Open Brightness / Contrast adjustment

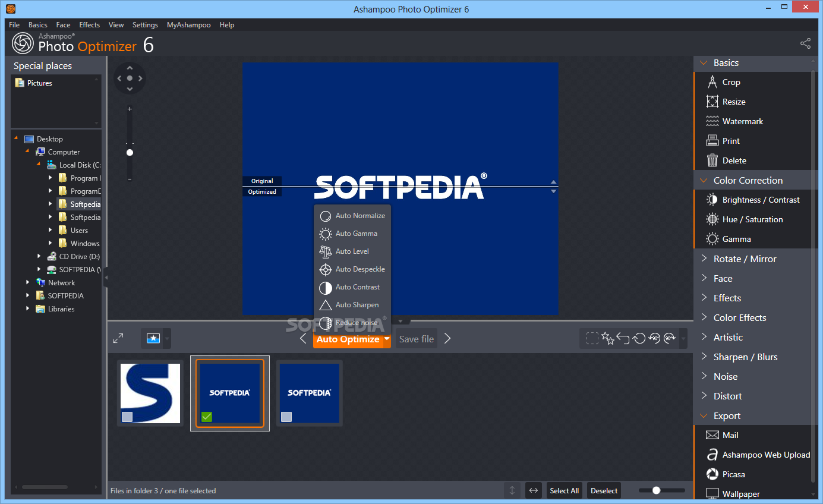pos(752,200)
